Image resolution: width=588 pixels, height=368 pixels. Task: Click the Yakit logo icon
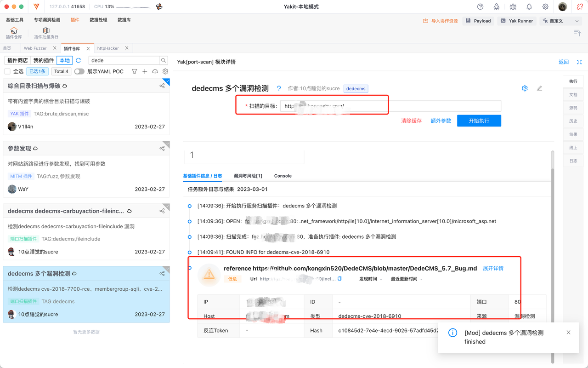coord(37,7)
